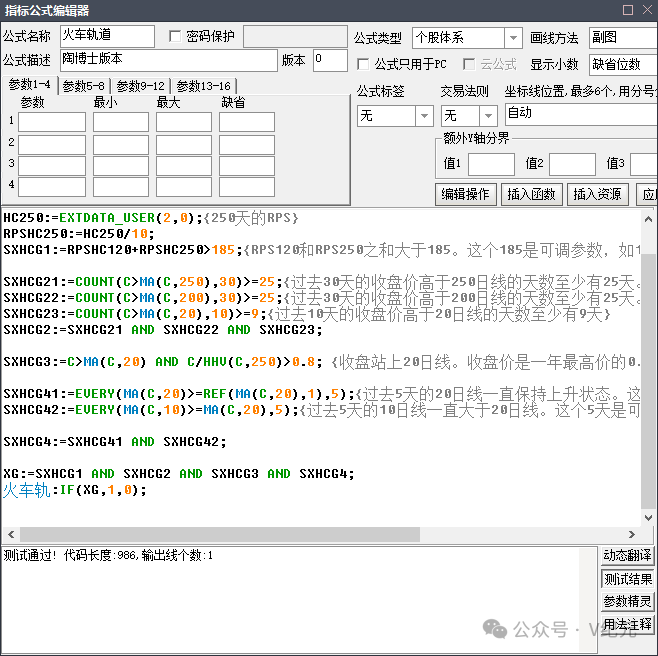Toggle the 云公式 checkbox
Viewport: 658px width, 656px height.
tap(469, 64)
